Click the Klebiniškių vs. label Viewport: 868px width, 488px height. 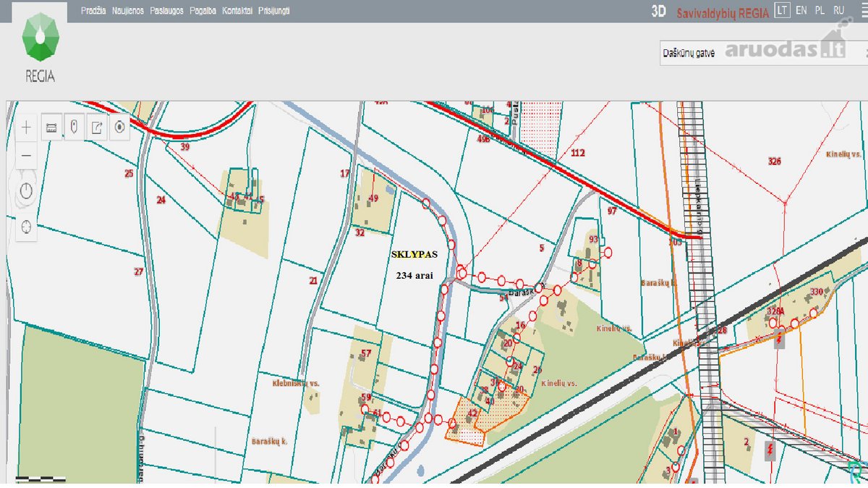pyautogui.click(x=296, y=383)
